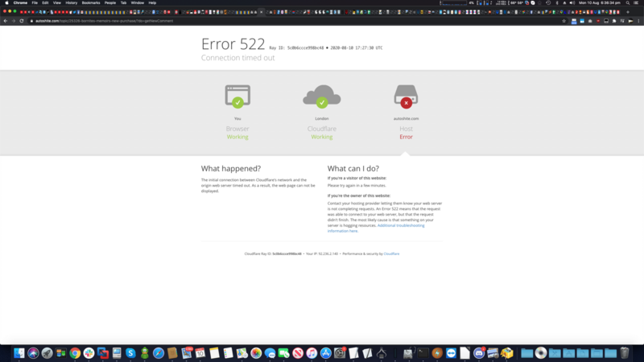Open Photos from the dock

(x=256, y=353)
